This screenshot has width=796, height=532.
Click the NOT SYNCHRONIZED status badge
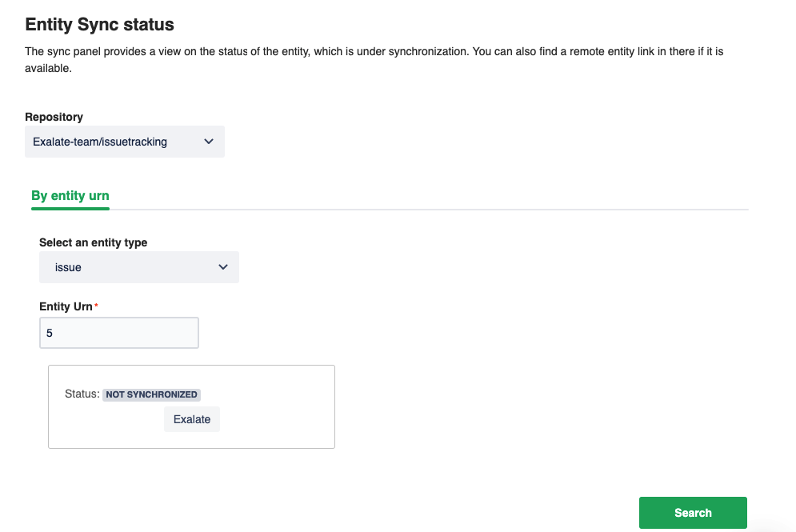pyautogui.click(x=151, y=394)
